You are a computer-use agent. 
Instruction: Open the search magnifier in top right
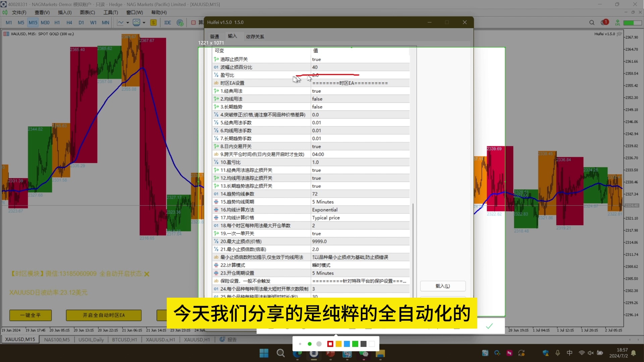[592, 23]
